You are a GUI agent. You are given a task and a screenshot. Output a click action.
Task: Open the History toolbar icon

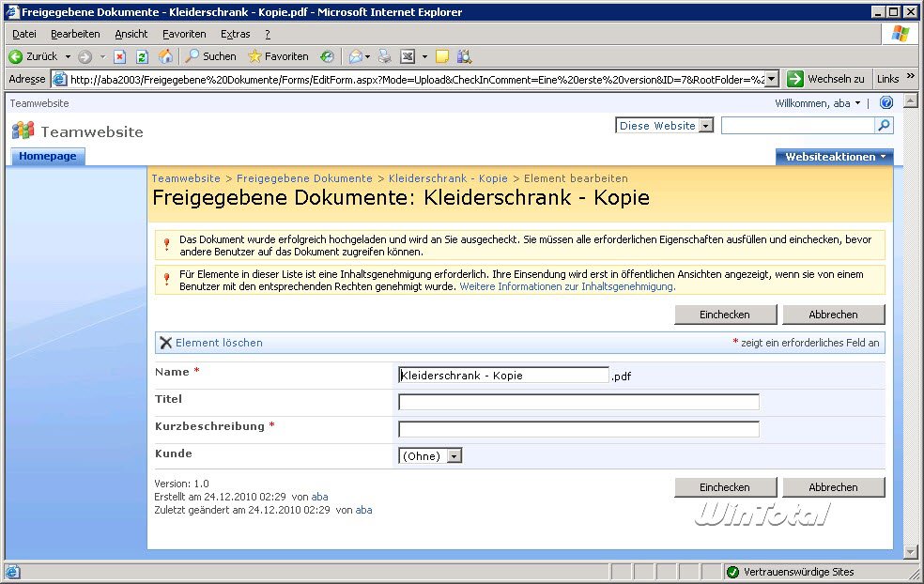[x=327, y=56]
